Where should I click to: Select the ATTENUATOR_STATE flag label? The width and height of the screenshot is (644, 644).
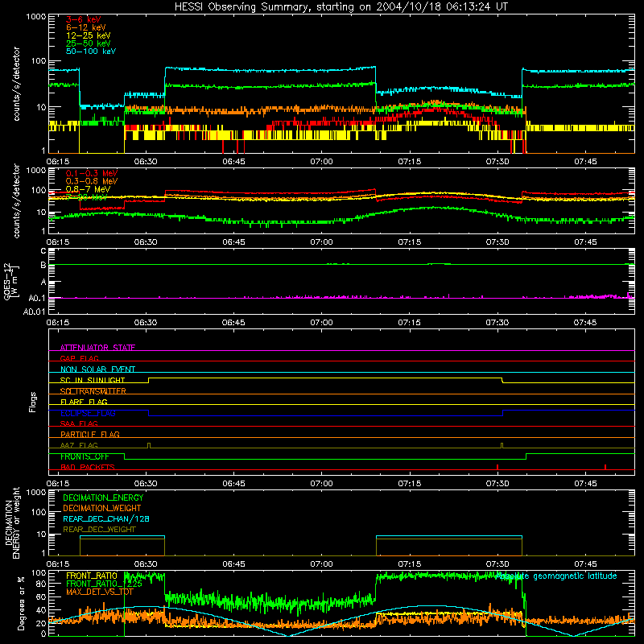97,348
